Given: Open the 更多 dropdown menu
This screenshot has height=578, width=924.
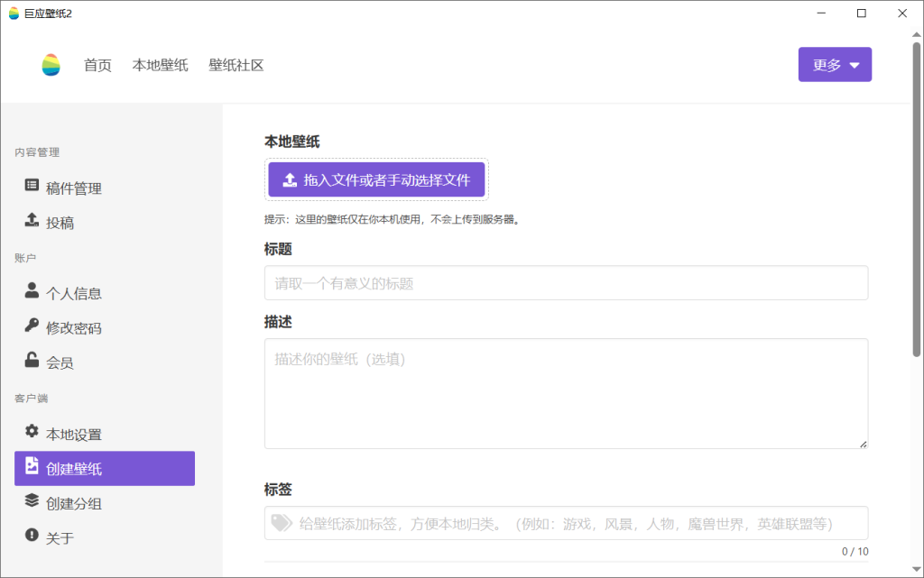Looking at the screenshot, I should click(834, 64).
